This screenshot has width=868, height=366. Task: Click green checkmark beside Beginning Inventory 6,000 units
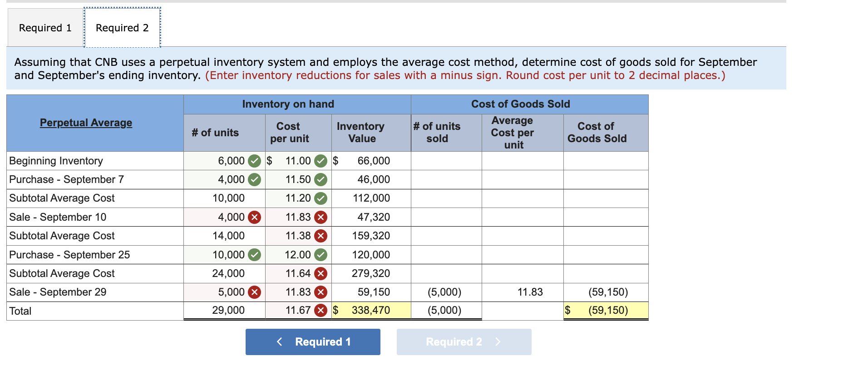click(254, 161)
